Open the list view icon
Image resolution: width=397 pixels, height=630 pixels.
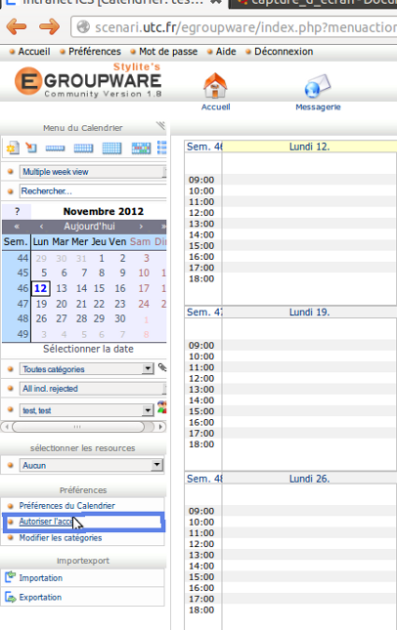162,147
